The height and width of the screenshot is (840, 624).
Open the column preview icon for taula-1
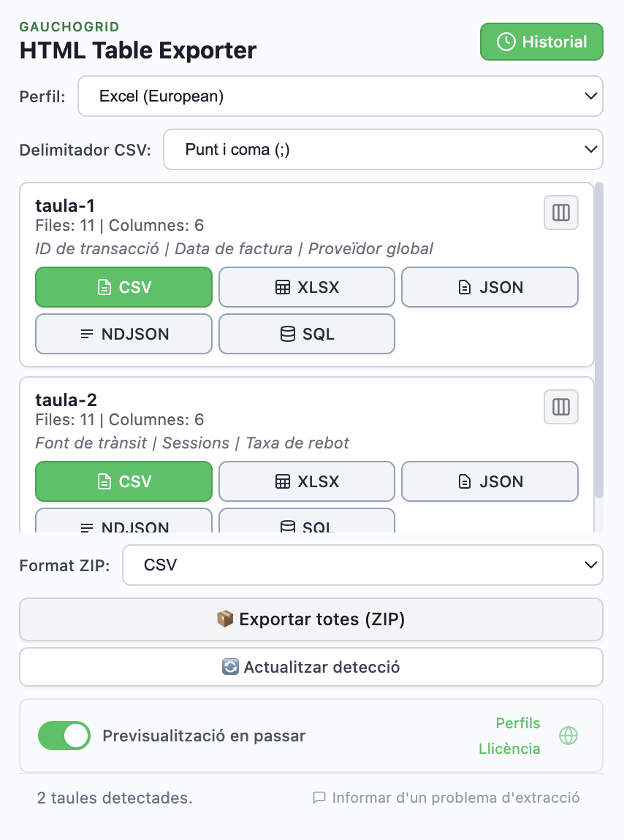coord(560,213)
